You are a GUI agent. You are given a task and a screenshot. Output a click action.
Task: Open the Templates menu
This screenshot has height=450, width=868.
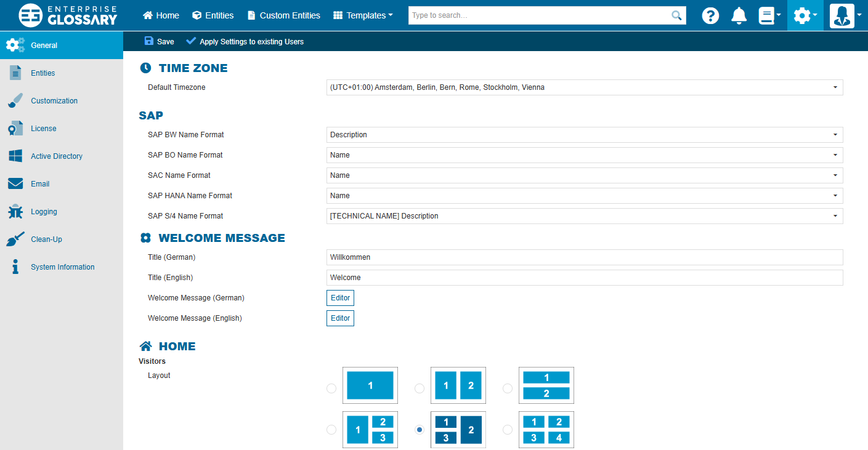pyautogui.click(x=363, y=15)
